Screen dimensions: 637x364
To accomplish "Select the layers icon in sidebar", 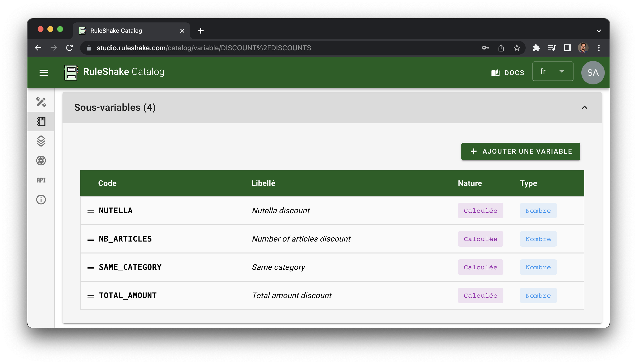I will coord(41,141).
